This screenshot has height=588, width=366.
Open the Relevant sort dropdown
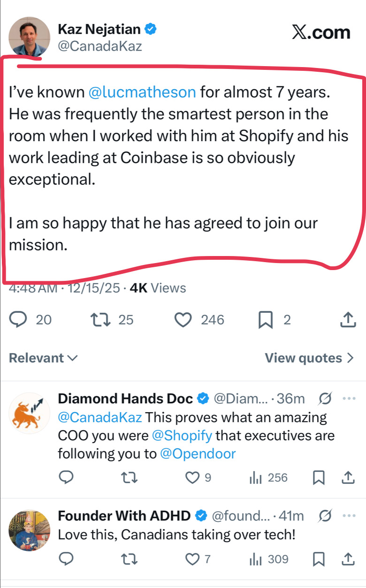coord(43,358)
